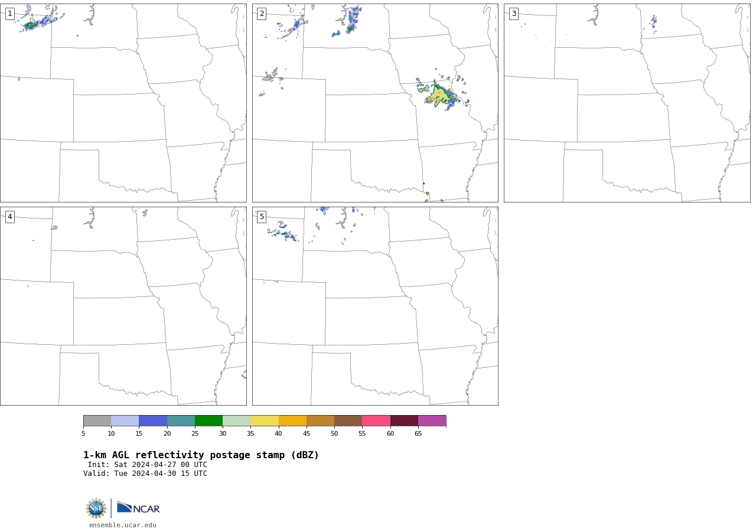Click the colorbar tick label '5'
Image resolution: width=756 pixels, height=532 pixels.
[x=83, y=434]
